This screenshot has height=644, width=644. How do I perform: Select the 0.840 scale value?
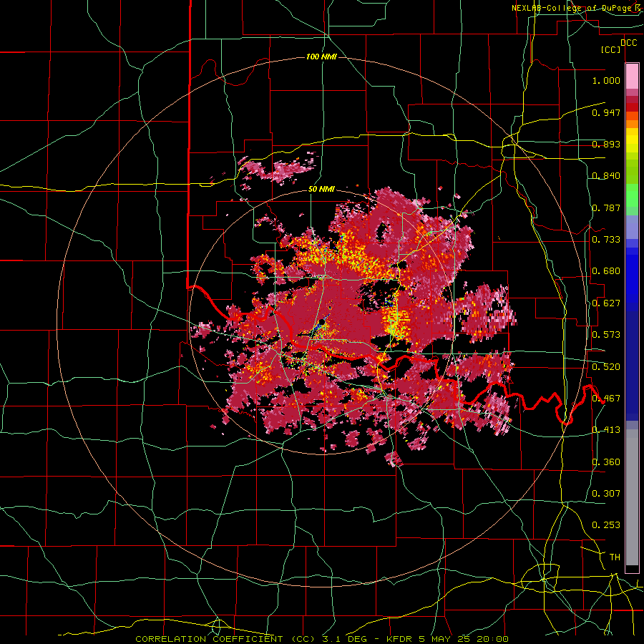[606, 176]
